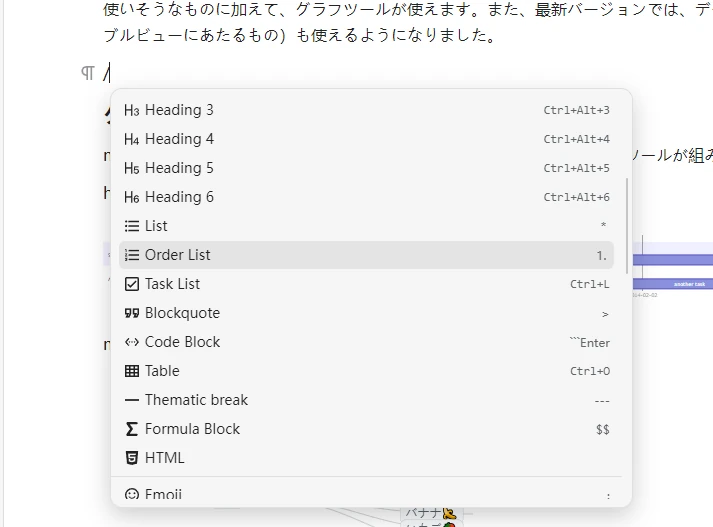The image size is (713, 527).
Task: Click the HTML5 shield icon
Action: 132,458
